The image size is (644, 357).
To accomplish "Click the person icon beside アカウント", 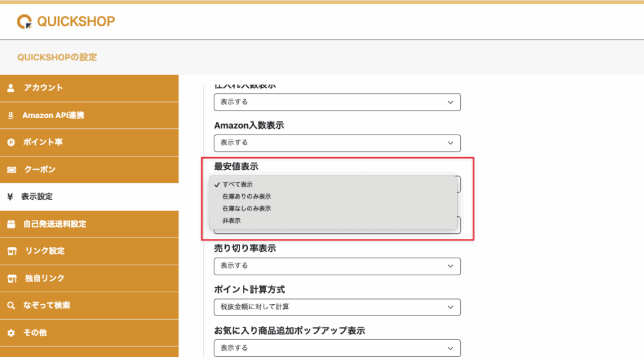I will 11,88.
